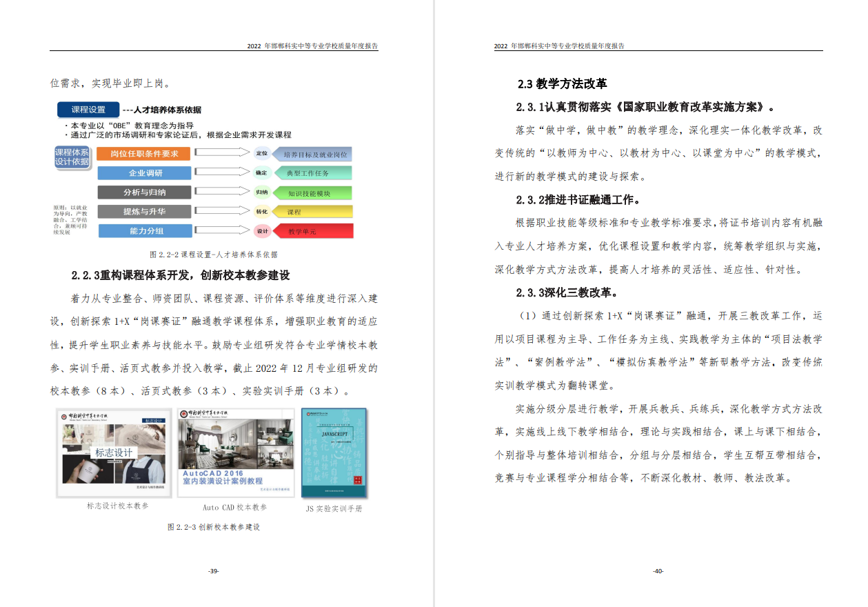Click the caption 图 2.2-3 创新校本教参建设
The width and height of the screenshot is (868, 607).
tap(214, 526)
